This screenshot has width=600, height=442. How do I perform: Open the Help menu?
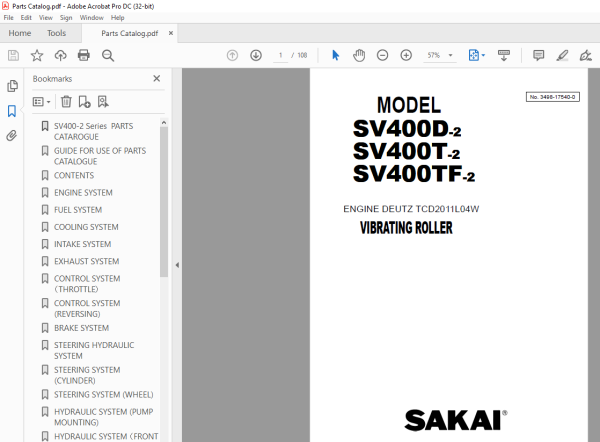(117, 18)
